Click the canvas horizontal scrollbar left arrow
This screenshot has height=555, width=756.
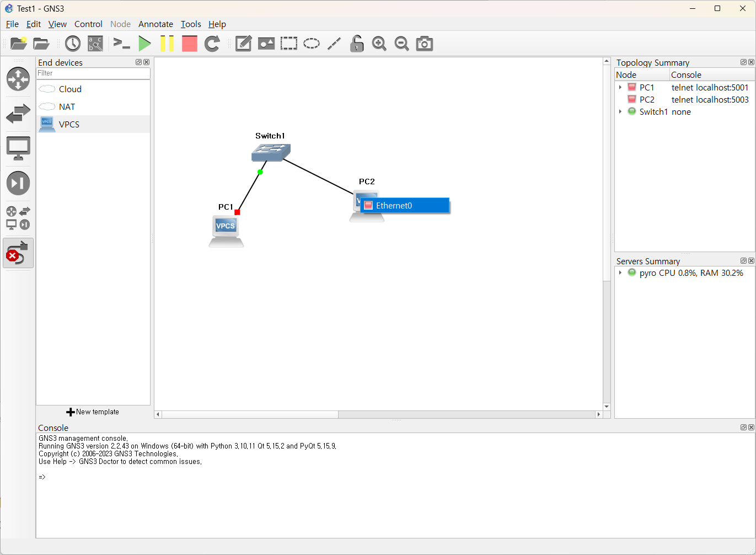tap(158, 414)
